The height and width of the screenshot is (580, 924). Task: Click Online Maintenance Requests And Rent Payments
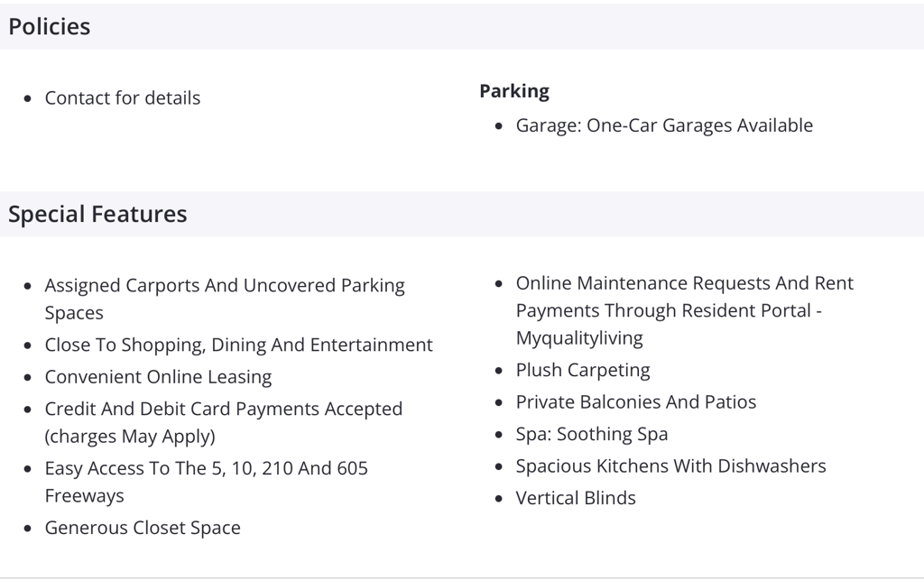(684, 297)
